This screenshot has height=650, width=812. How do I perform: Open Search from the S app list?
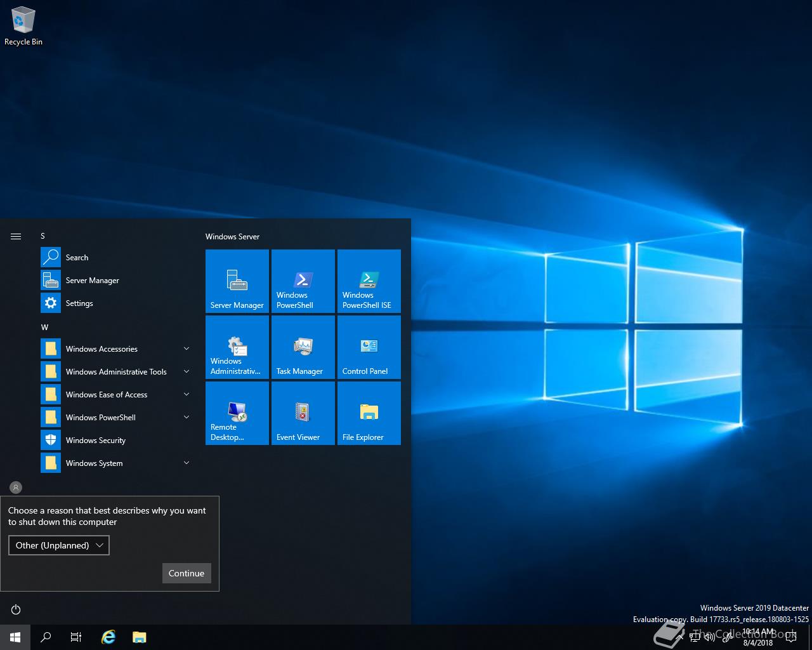click(115, 257)
